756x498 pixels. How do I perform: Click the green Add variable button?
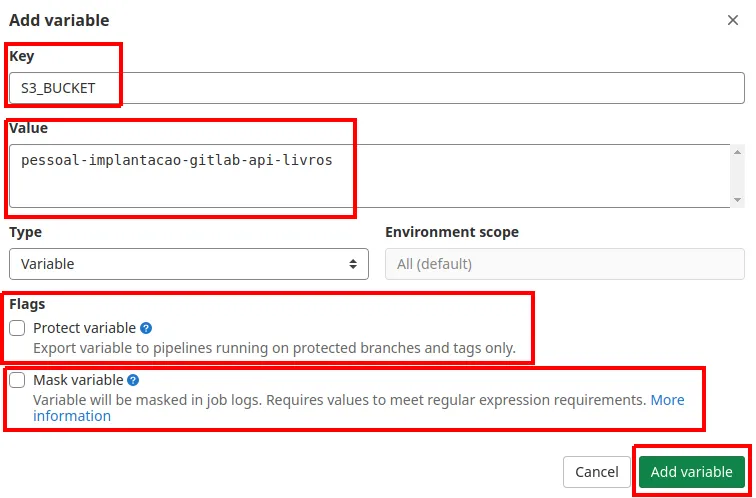[691, 471]
